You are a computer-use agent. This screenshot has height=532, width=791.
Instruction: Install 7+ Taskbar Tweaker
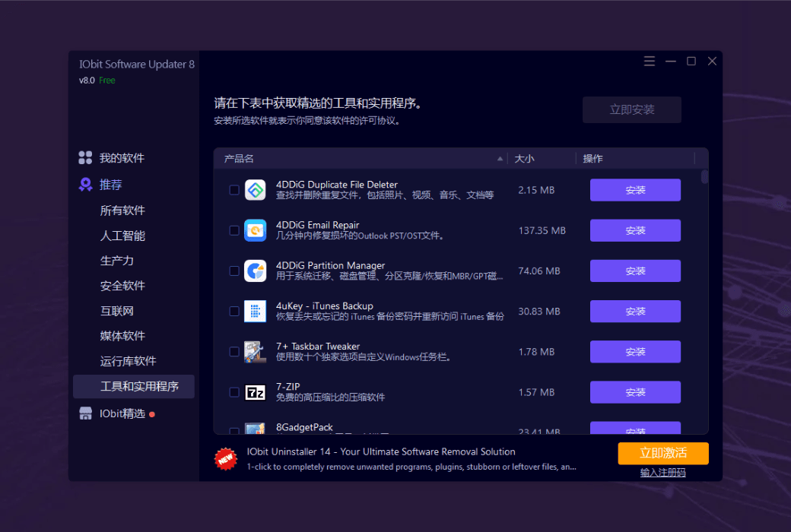coord(635,351)
